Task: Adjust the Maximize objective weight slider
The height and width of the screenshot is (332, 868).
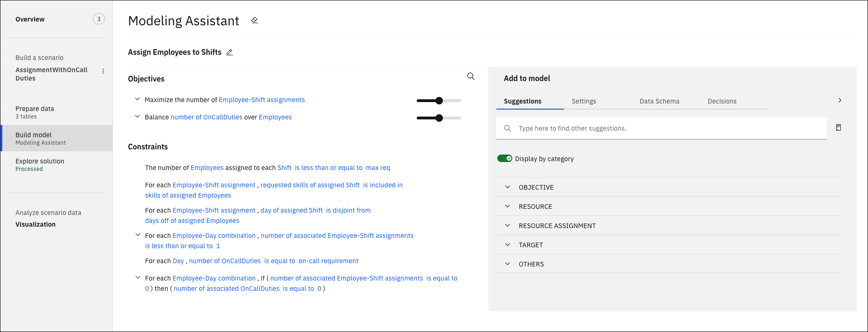Action: pos(439,100)
